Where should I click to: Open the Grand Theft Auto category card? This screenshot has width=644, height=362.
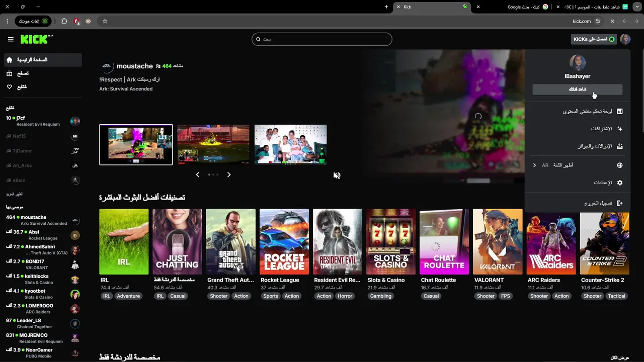coord(230,242)
